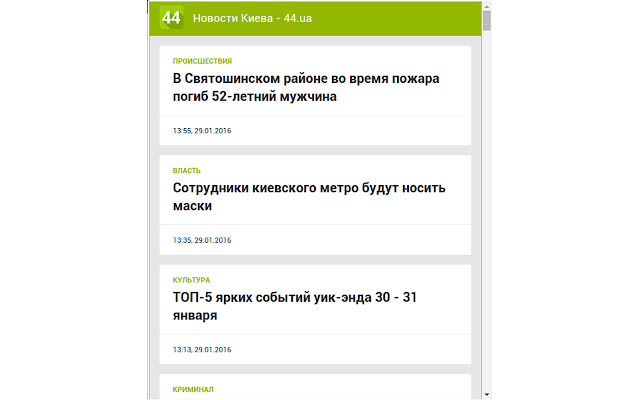Click the scrollbar down arrow
This screenshot has width=640, height=400.
point(487,394)
